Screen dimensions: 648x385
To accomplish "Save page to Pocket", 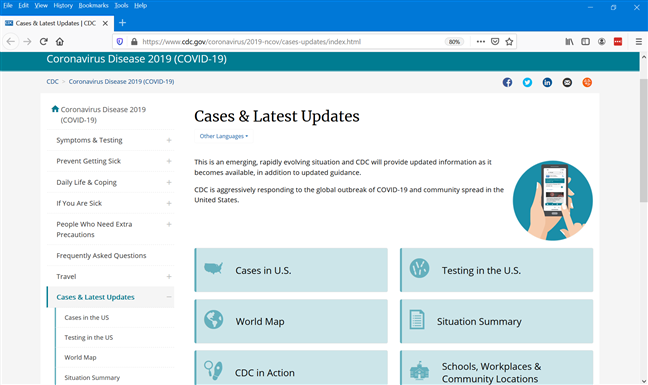I will coord(495,42).
